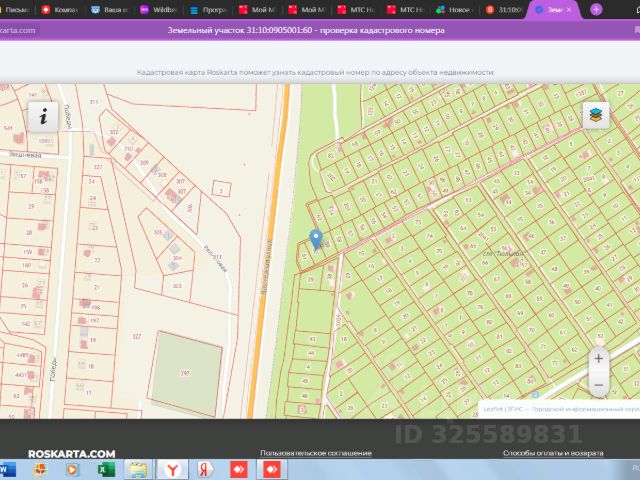Launch Word from the taskbar

coord(7,470)
